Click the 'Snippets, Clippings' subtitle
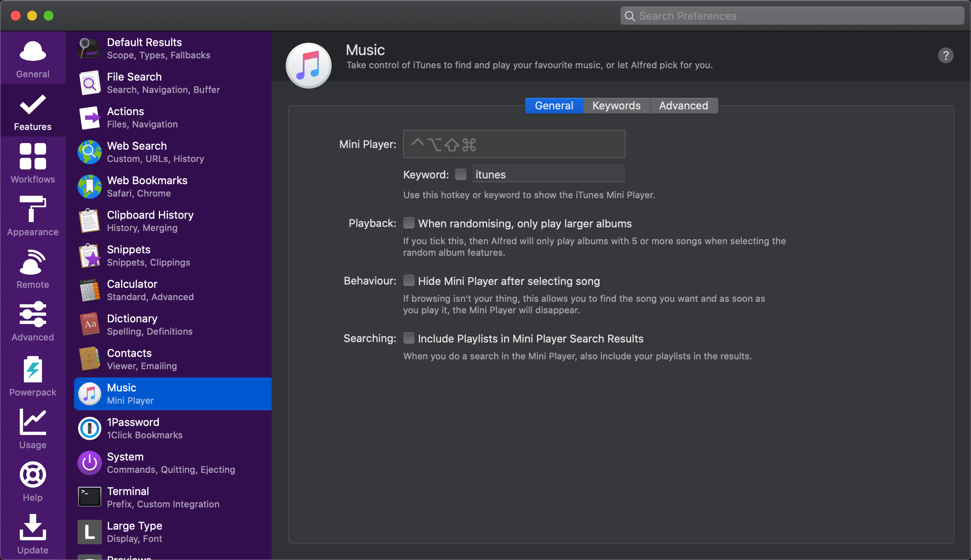Image resolution: width=971 pixels, height=560 pixels. (x=149, y=262)
